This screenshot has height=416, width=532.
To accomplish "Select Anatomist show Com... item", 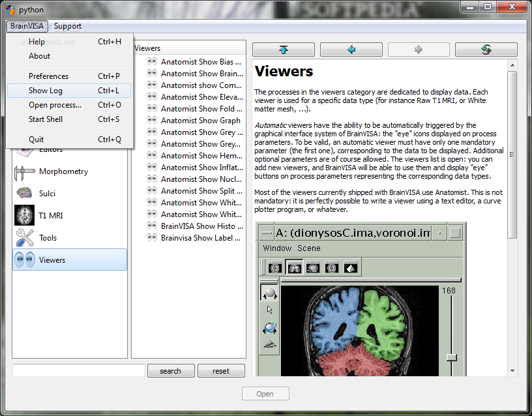I will pos(201,85).
